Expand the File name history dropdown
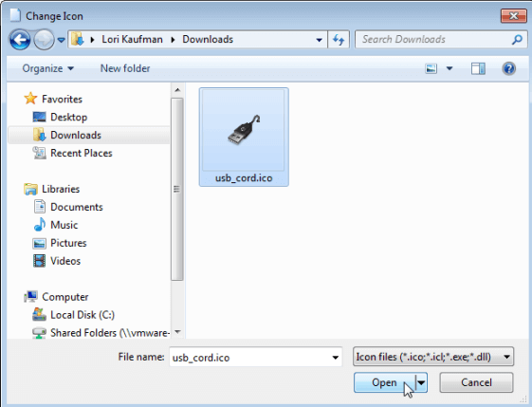Screen dimensions: 532x407 (x=335, y=357)
